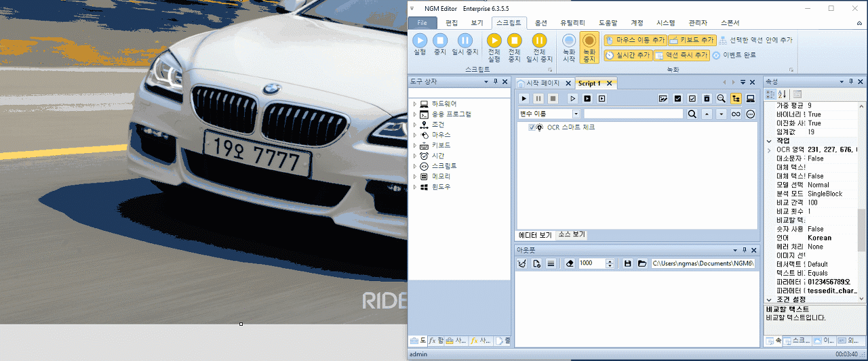Open the 편집 ribbon tab
868x361 pixels.
pyautogui.click(x=452, y=23)
